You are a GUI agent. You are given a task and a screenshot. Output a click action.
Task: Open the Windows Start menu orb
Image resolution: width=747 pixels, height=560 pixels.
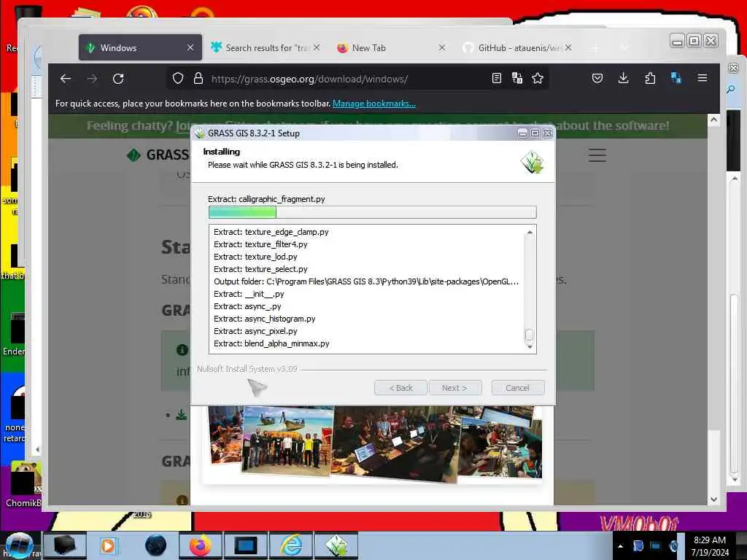point(18,545)
